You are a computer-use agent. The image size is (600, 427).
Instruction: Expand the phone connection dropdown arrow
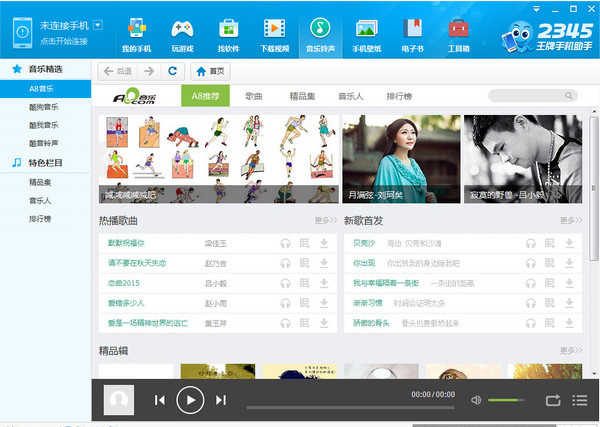point(98,25)
